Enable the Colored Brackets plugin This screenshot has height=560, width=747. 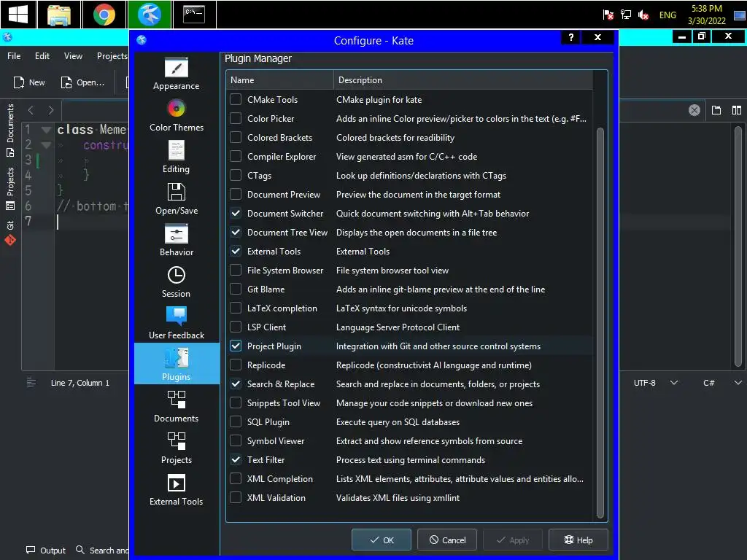click(x=236, y=138)
